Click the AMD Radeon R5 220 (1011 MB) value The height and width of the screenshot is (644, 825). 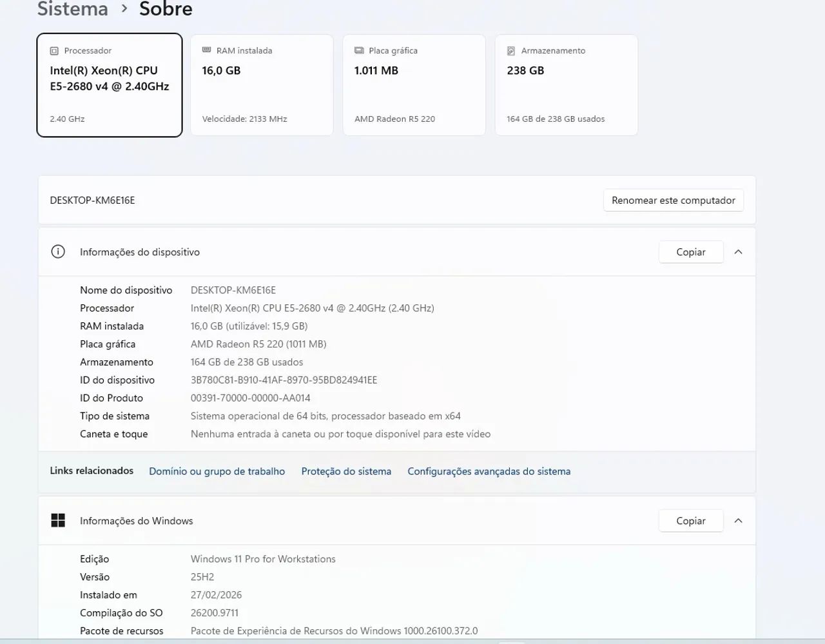pos(258,344)
